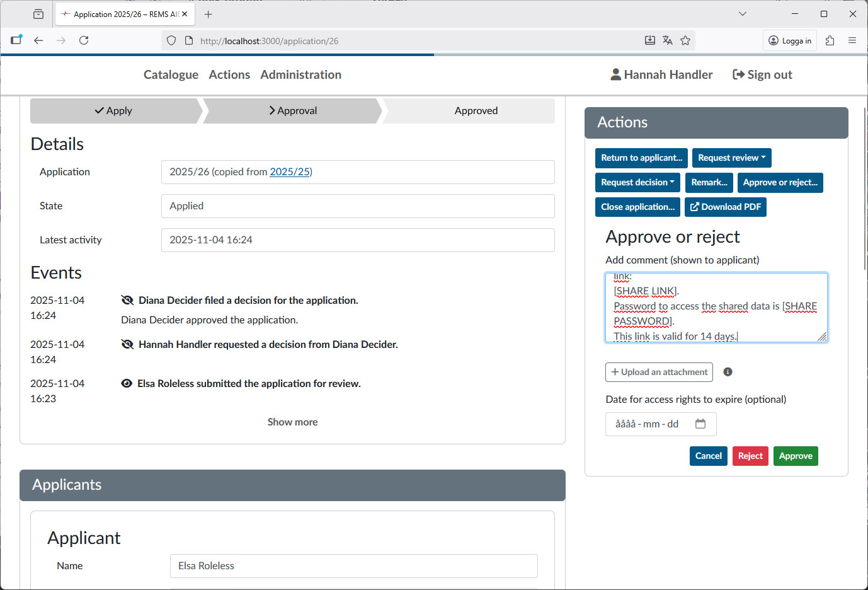Toggle hidden-eye icon on requested decision event

point(128,344)
